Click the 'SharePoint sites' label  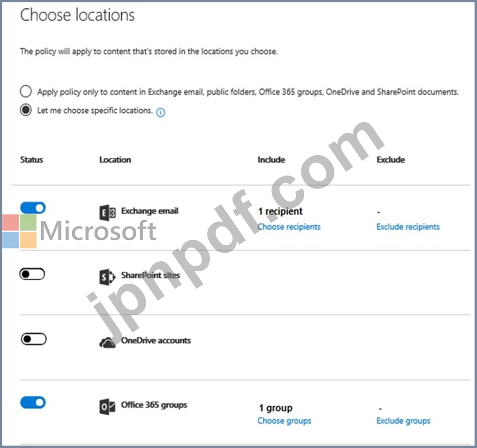(151, 275)
